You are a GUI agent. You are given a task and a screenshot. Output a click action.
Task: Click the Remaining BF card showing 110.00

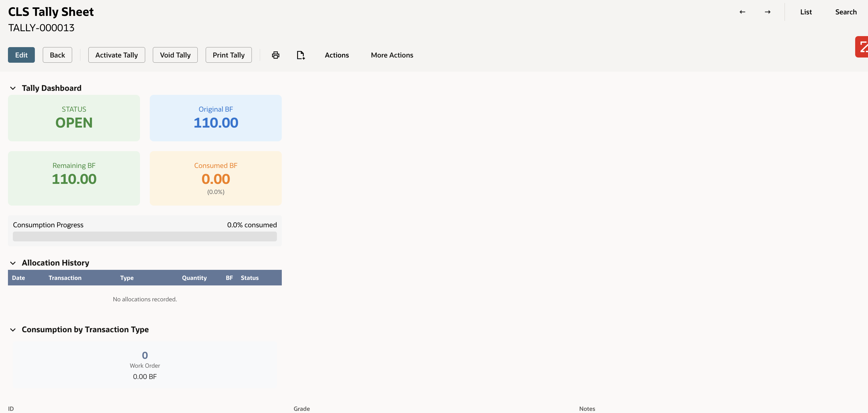[74, 178]
